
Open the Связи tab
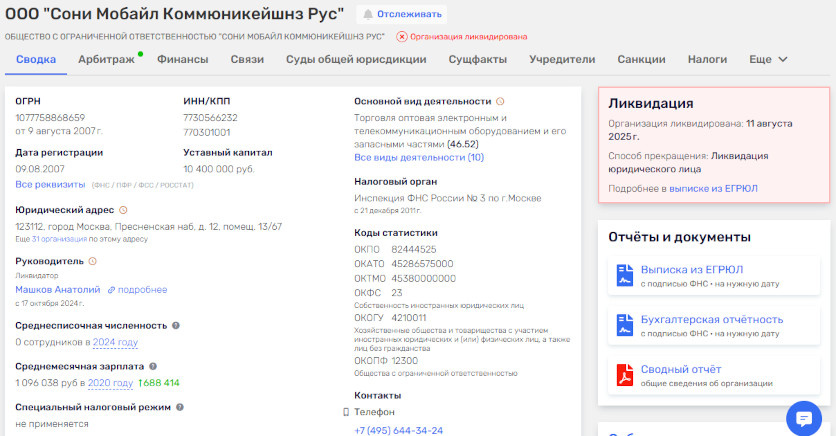point(247,59)
